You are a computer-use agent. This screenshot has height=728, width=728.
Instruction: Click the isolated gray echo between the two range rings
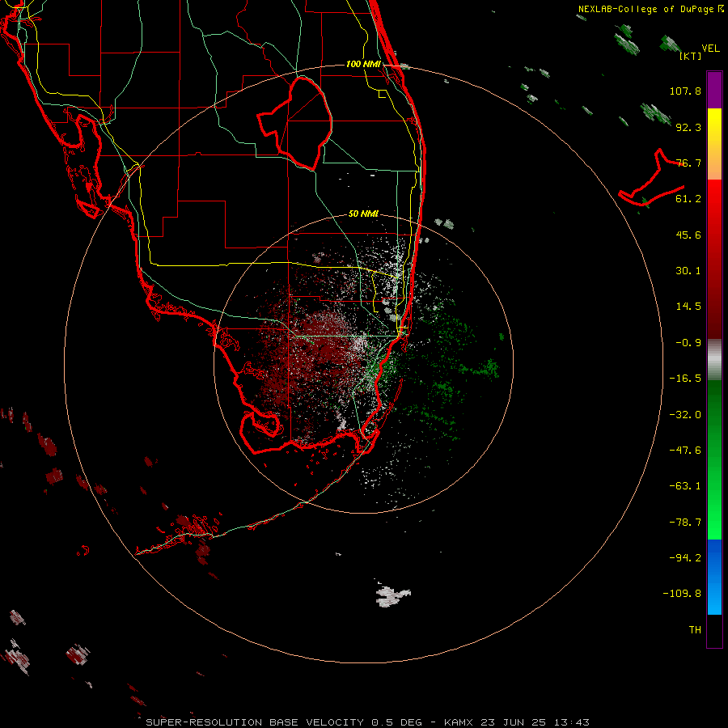393,597
